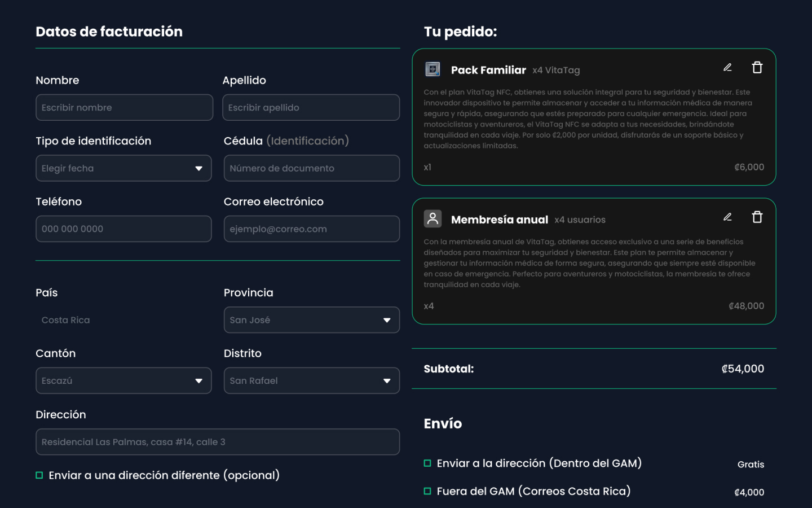Click the País field showing Costa Rica

point(123,320)
